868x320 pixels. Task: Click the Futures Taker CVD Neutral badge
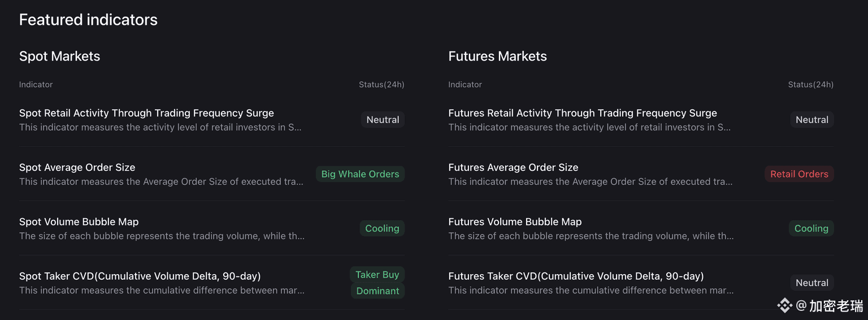812,283
